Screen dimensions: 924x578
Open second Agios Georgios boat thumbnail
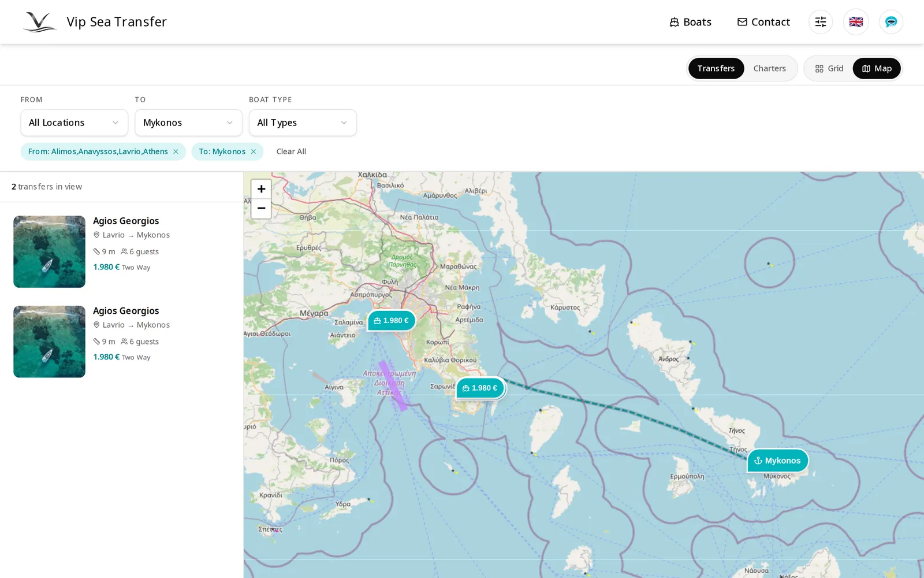click(50, 342)
